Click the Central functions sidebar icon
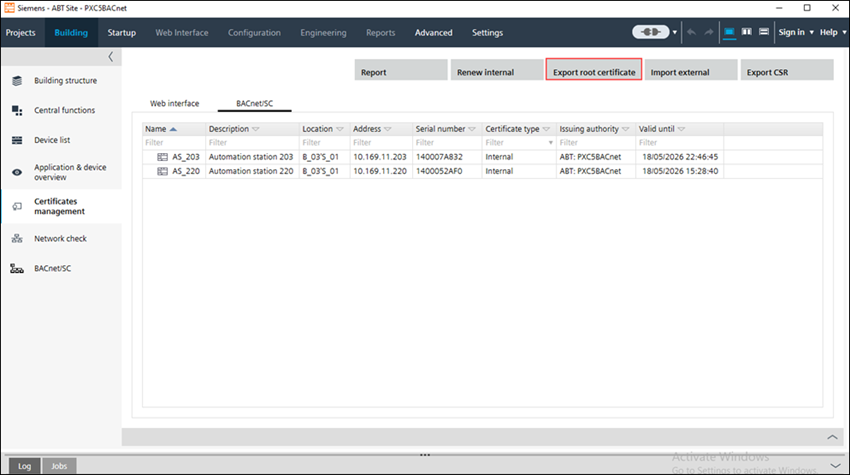This screenshot has height=475, width=850. pos(17,110)
